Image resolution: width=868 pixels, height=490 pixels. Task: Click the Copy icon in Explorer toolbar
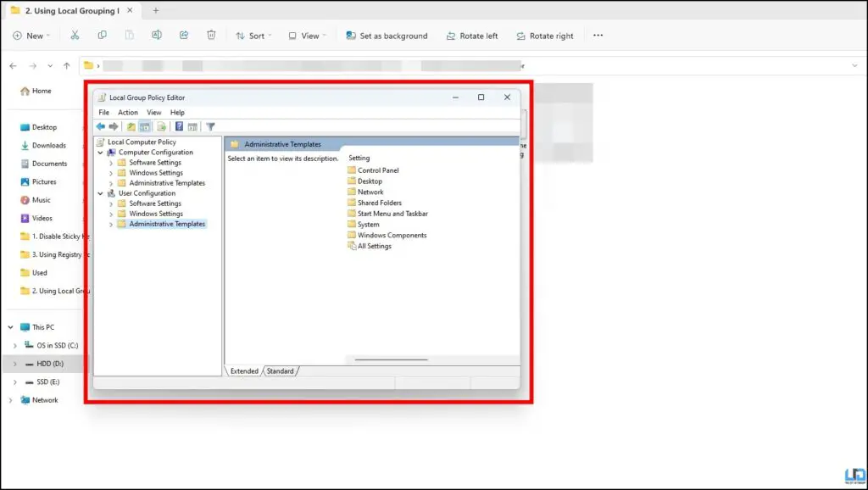[x=102, y=36]
